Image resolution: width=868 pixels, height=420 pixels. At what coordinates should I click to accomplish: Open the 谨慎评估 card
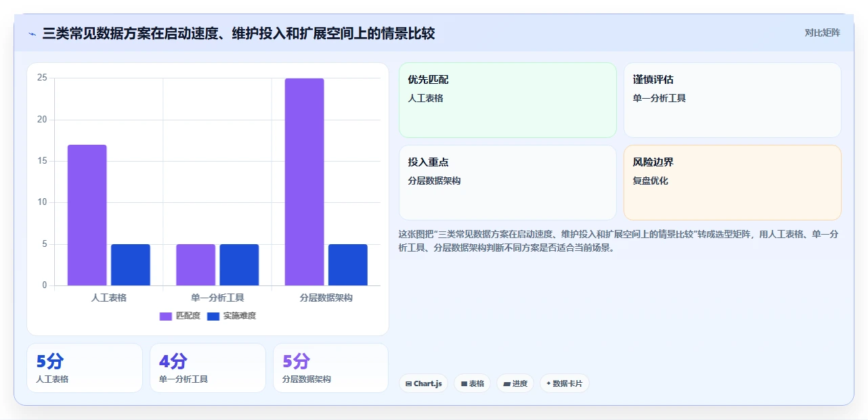733,100
